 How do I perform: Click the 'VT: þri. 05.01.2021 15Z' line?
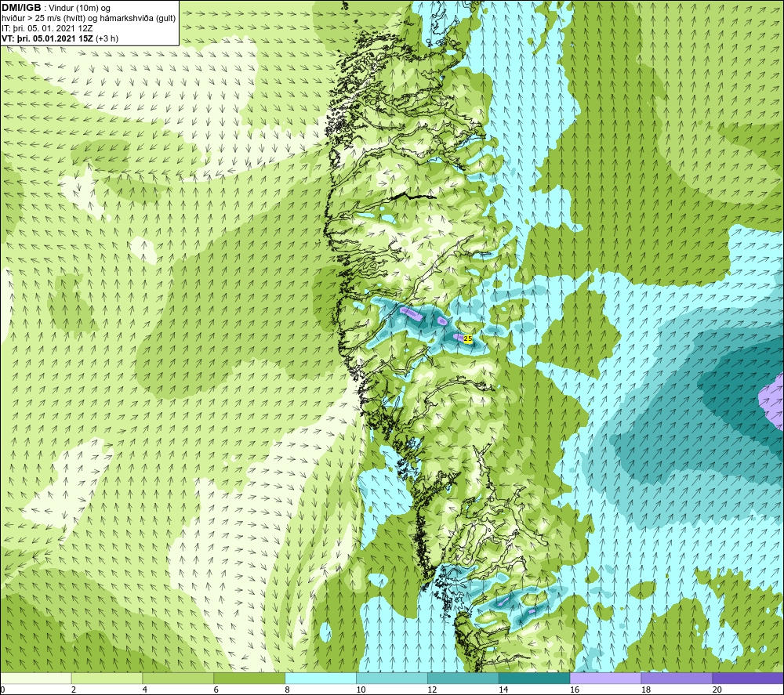pos(48,38)
